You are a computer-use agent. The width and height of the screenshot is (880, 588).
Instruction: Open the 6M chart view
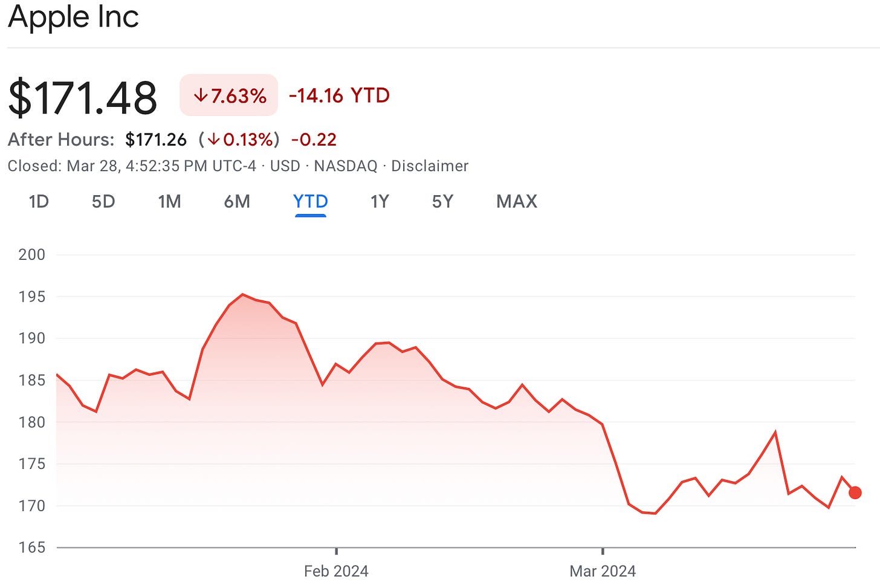tap(237, 201)
